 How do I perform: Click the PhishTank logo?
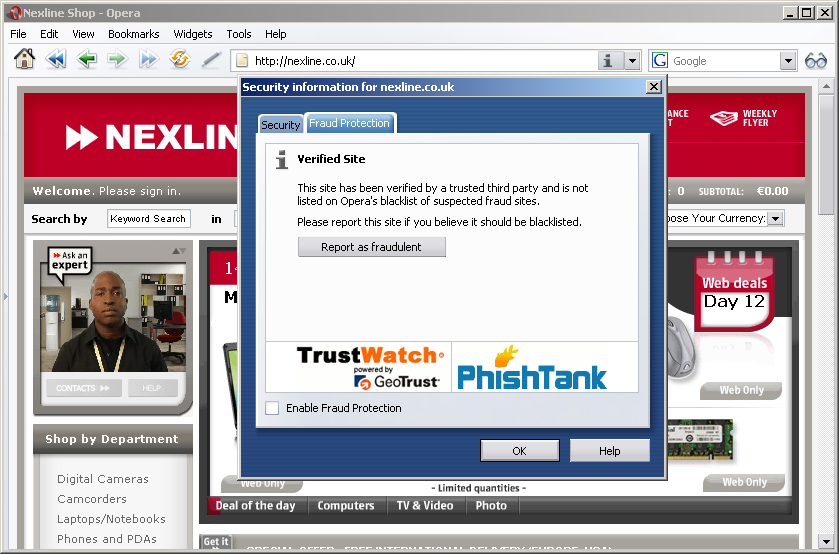(532, 368)
